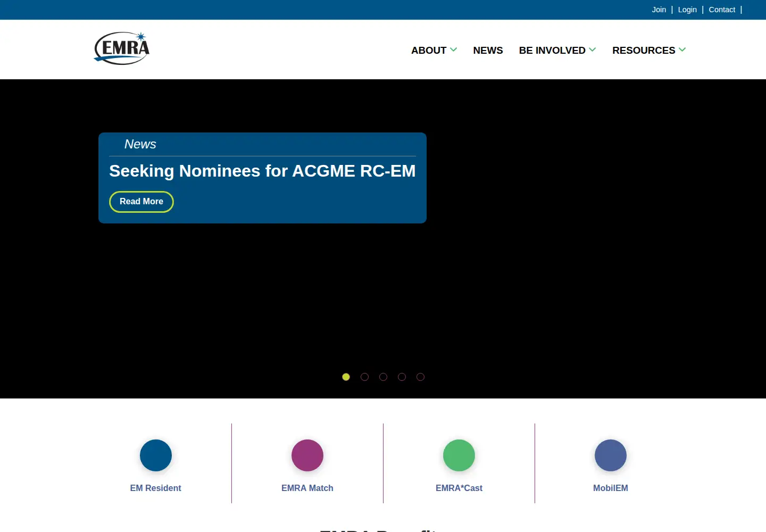Open the EMRA Match text link

pos(307,488)
